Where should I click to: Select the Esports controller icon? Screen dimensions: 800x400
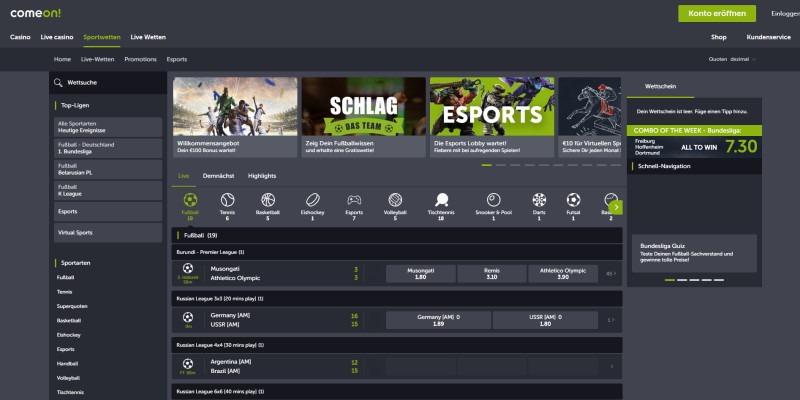354,199
